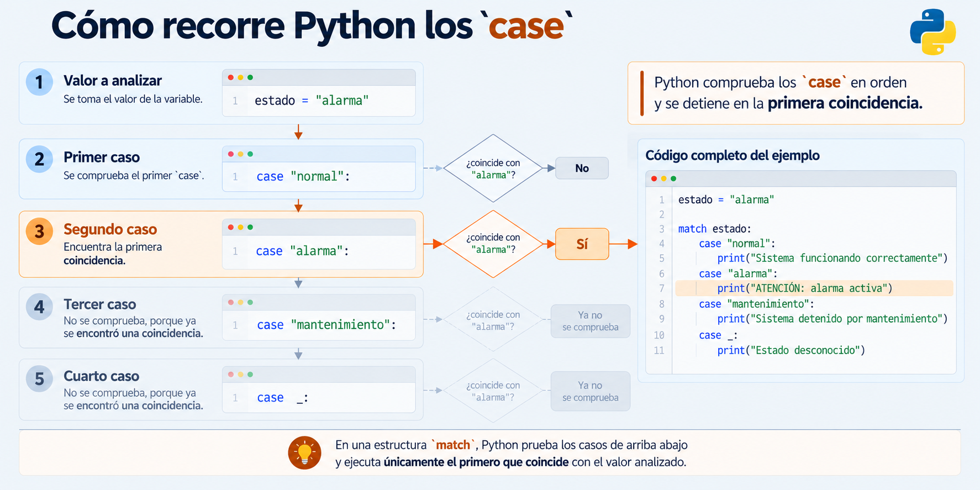
Task: Click the orange `match` word in the bottom tip
Action: 454,445
